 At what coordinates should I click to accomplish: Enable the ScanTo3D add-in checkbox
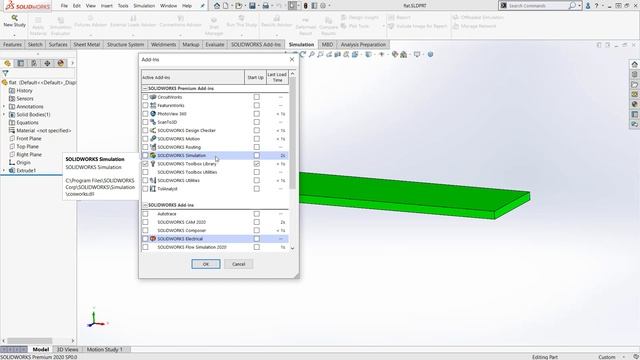(x=145, y=122)
